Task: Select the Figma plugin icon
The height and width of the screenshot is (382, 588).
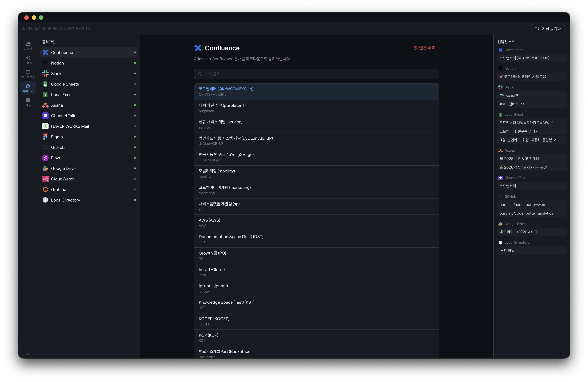Action: tap(46, 137)
